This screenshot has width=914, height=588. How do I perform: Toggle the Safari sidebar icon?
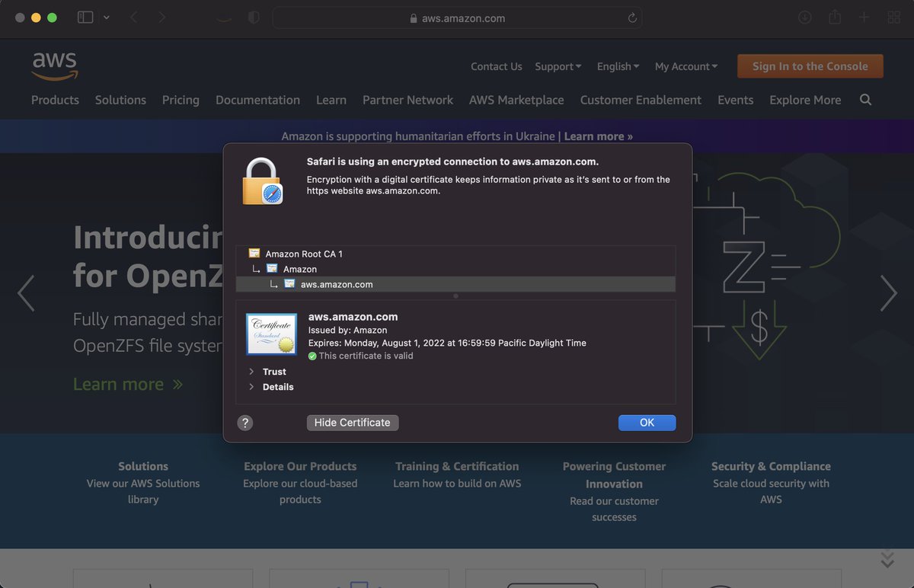coord(85,18)
